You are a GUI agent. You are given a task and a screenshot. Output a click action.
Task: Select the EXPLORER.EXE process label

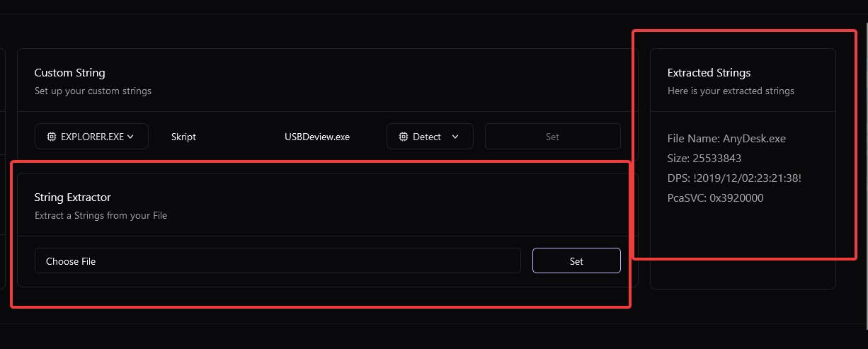[x=93, y=137]
